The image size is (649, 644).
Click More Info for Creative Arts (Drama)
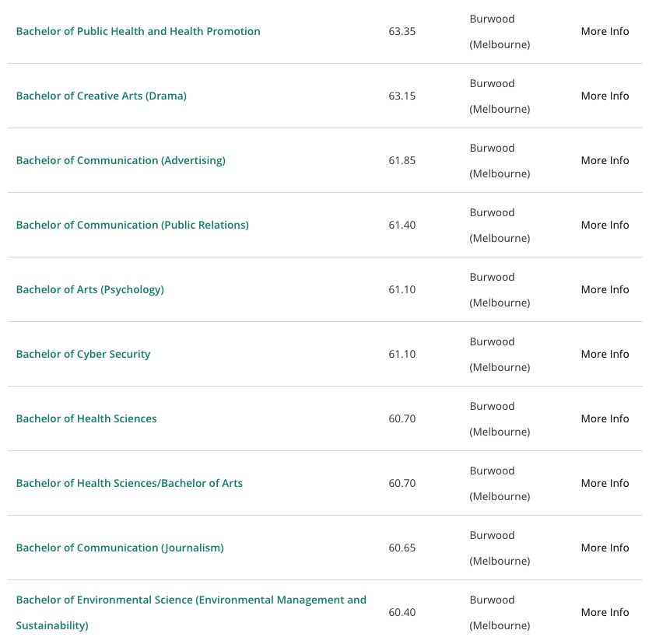coord(605,96)
